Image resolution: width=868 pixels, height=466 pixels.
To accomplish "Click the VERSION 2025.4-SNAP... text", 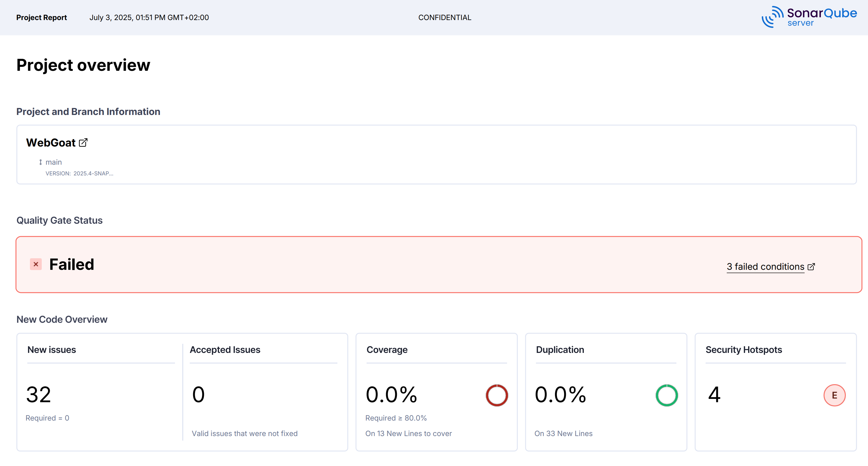I will [x=79, y=174].
